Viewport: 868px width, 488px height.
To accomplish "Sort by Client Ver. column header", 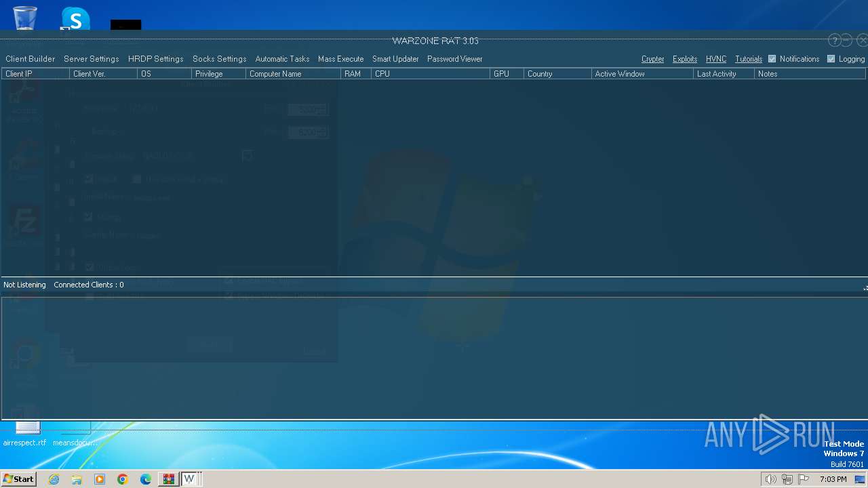I will (103, 74).
